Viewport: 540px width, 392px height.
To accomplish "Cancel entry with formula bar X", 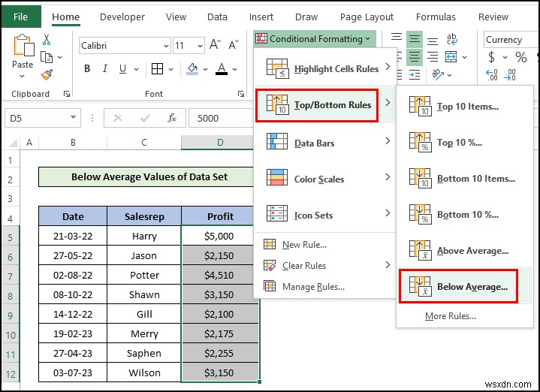I will 118,118.
